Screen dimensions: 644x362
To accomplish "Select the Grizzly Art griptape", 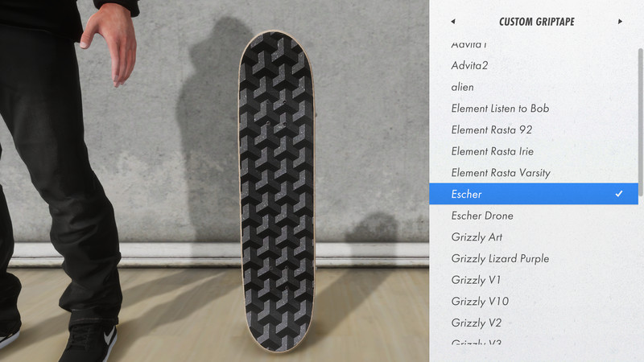I will pos(534,237).
